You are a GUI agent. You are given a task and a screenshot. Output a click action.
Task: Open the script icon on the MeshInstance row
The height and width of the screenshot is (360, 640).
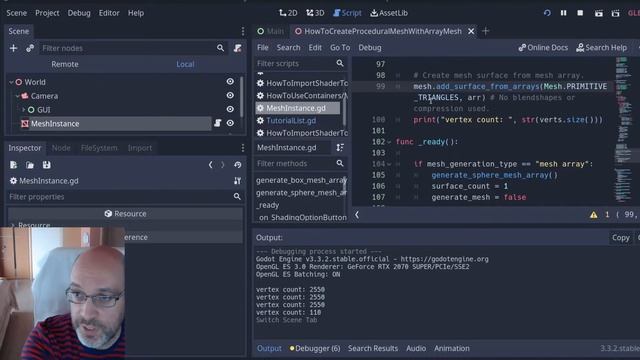tap(218, 123)
